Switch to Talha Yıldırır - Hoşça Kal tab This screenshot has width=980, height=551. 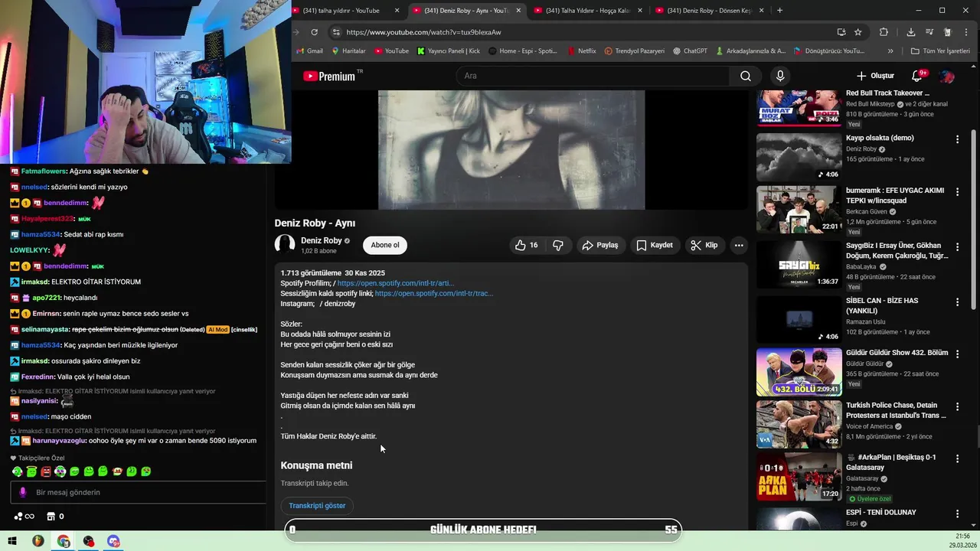[x=587, y=11]
